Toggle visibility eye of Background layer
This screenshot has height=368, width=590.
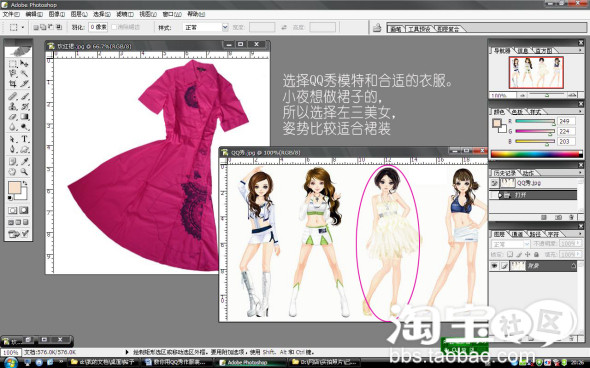click(494, 266)
